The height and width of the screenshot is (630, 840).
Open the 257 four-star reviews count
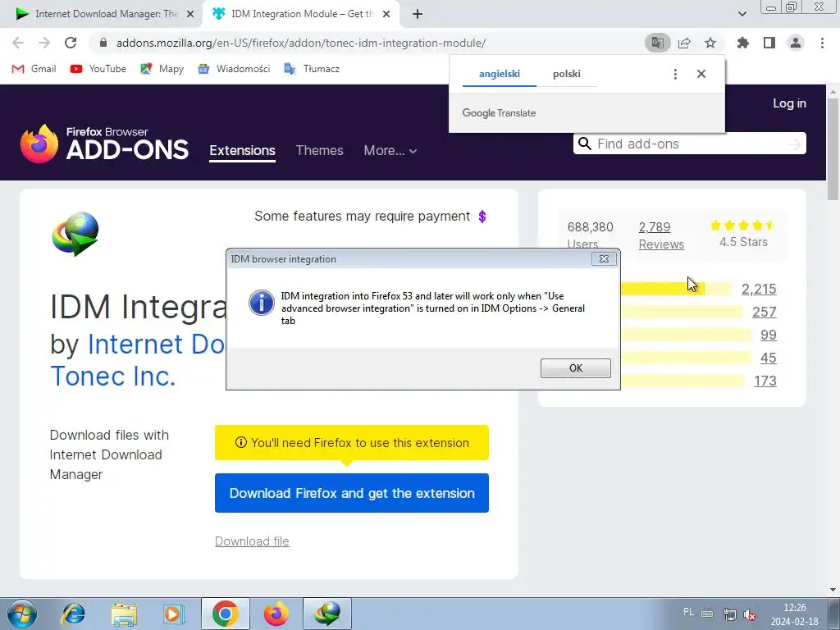764,312
